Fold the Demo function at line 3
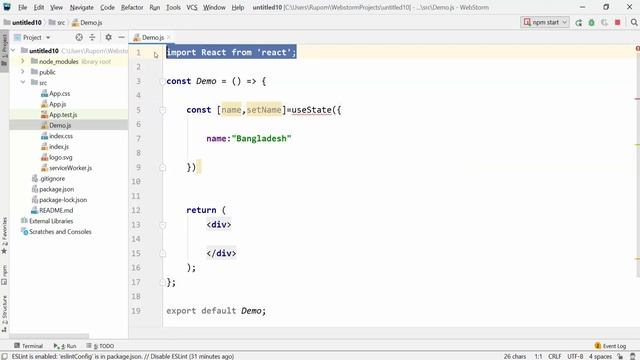Viewport: 640px width, 360px height. [x=162, y=81]
